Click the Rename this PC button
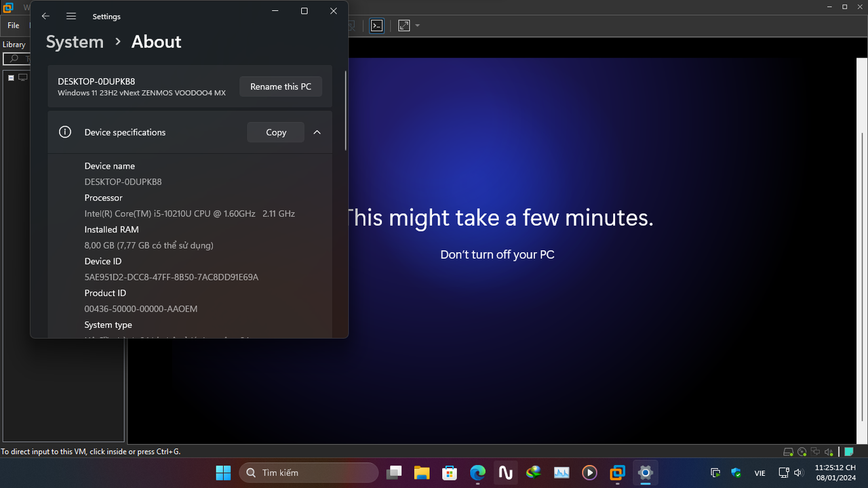The height and width of the screenshot is (488, 868). point(281,87)
